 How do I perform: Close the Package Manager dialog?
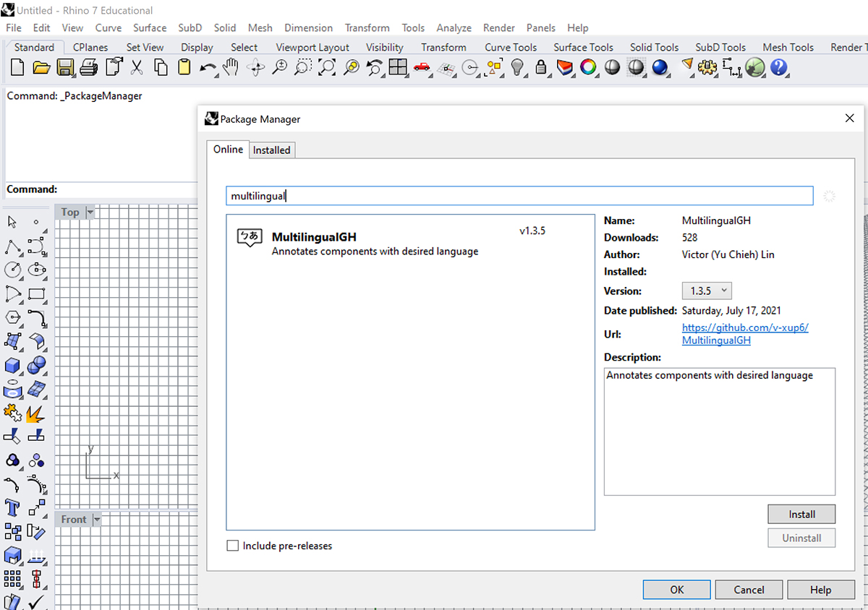click(x=849, y=119)
